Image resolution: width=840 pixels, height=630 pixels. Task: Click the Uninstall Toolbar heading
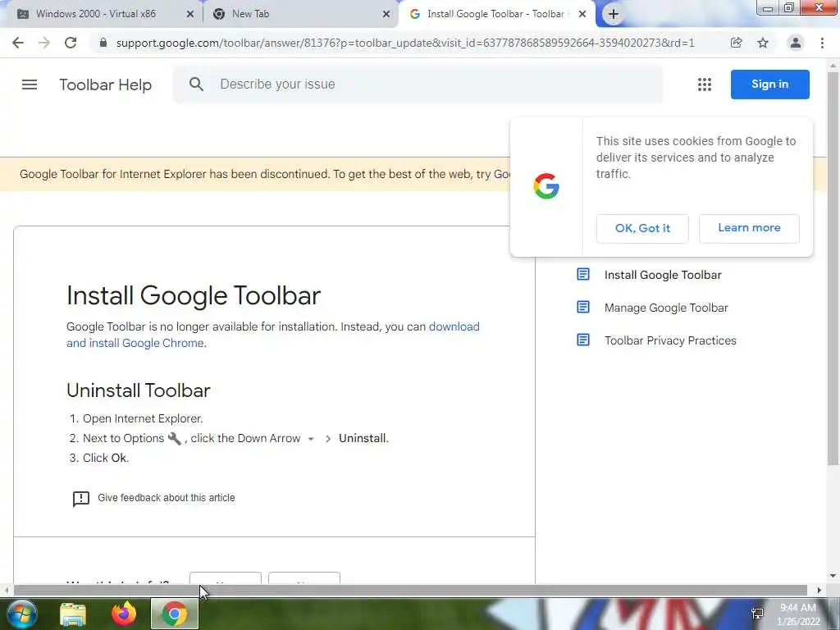click(x=138, y=390)
